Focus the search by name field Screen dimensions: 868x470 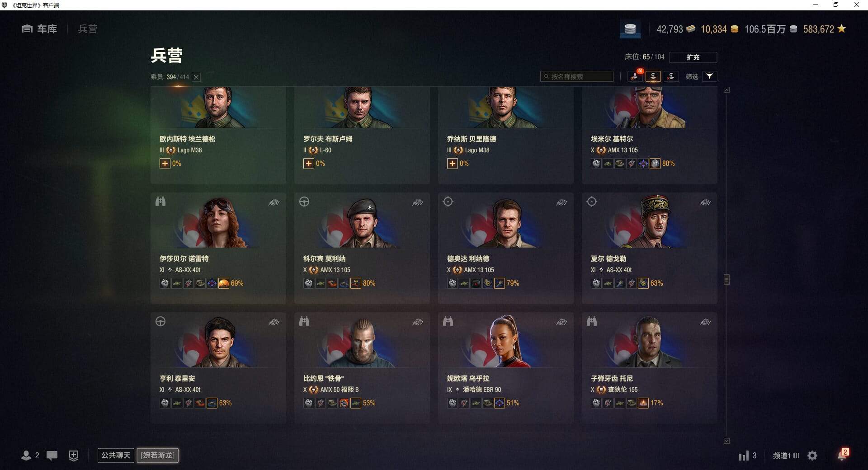coord(577,76)
